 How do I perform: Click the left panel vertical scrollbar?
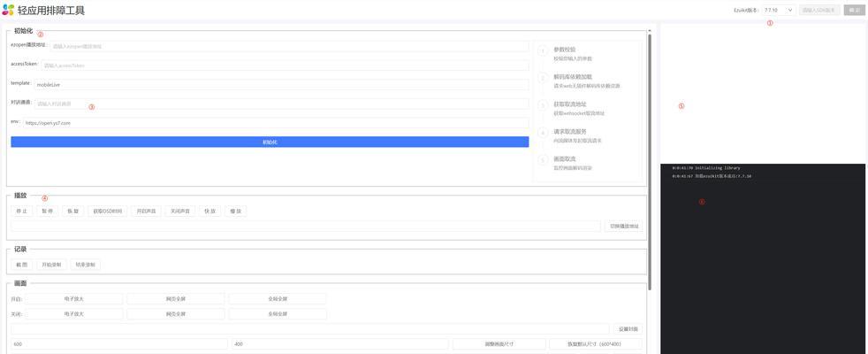(x=650, y=162)
